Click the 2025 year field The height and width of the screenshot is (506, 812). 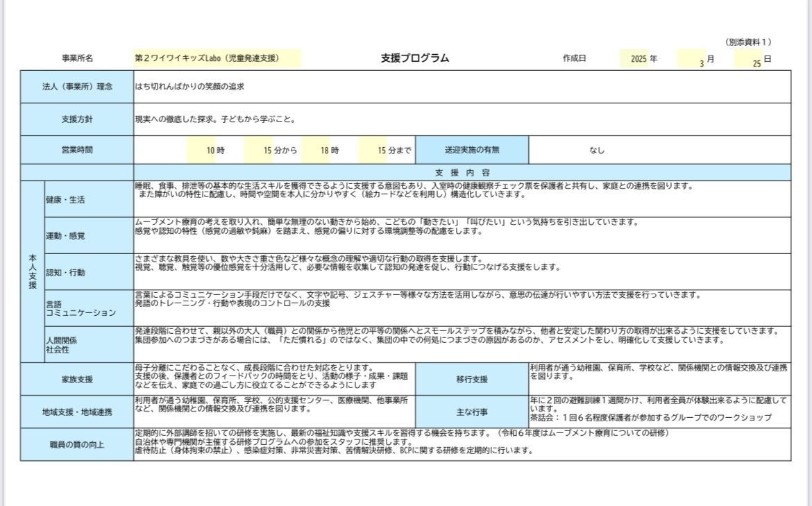[634, 58]
